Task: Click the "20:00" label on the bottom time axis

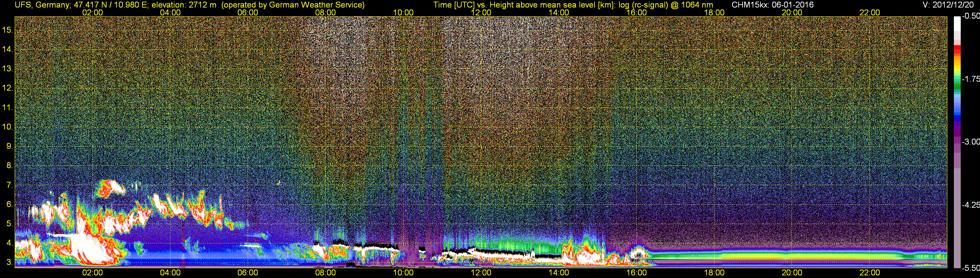Action: 792,273
